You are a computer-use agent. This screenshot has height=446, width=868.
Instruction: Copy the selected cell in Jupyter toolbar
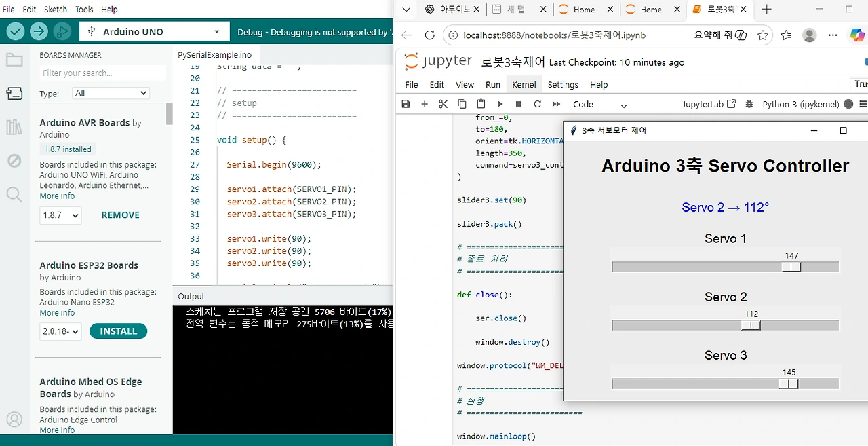point(462,104)
